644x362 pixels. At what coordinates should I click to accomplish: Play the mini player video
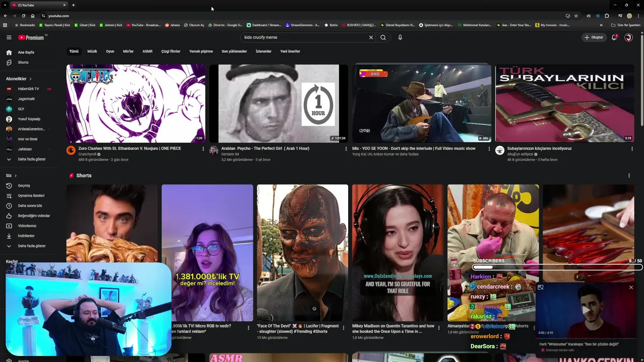586,310
